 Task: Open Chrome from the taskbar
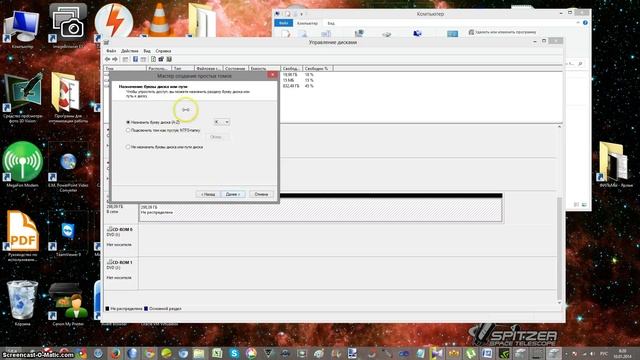coord(149,353)
